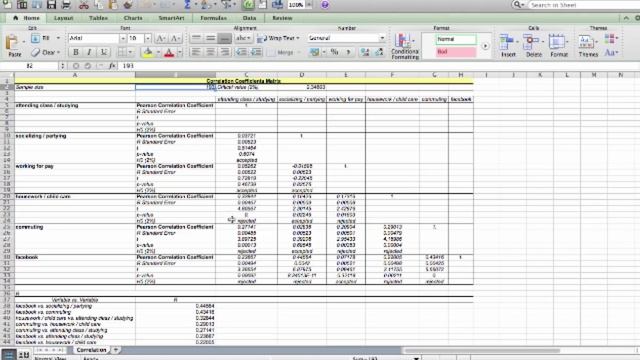Apply Comma Style number format

[x=349, y=52]
